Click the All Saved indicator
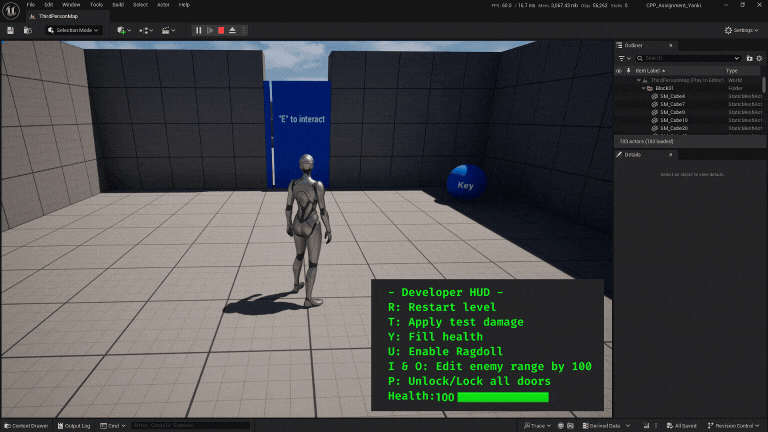 click(x=681, y=426)
